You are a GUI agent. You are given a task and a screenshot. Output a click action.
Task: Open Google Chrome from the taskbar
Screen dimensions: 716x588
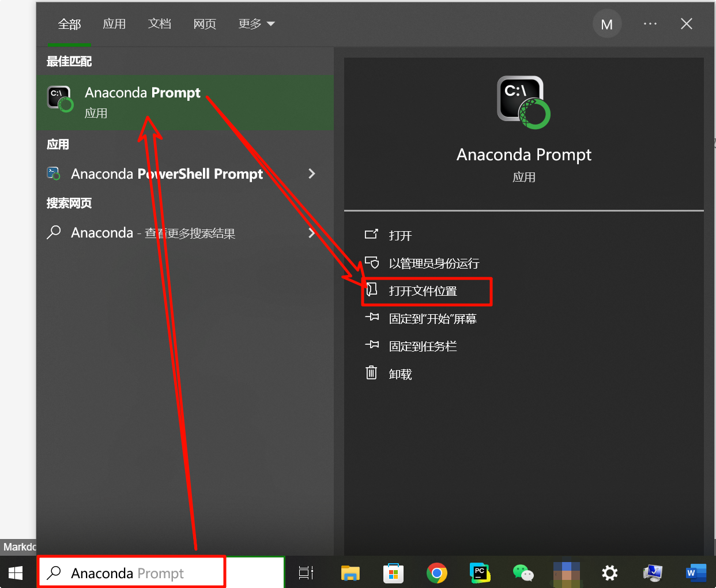coord(437,572)
